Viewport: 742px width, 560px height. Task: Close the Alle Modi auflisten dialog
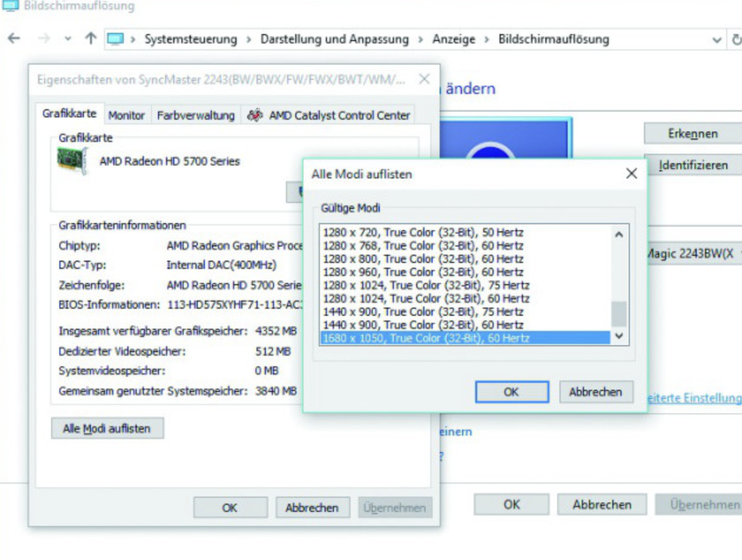click(632, 174)
